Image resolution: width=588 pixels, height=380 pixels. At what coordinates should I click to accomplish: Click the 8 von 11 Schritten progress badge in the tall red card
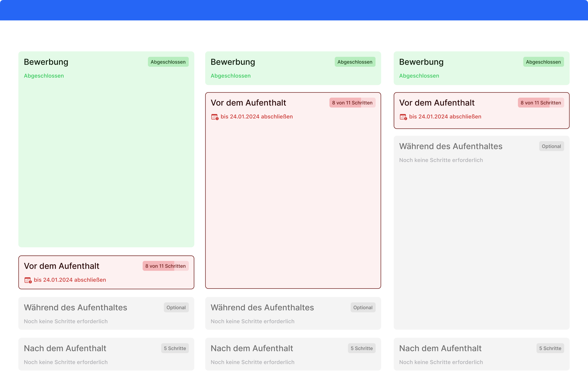click(352, 103)
